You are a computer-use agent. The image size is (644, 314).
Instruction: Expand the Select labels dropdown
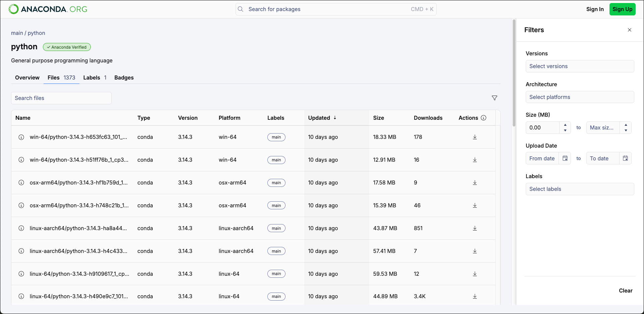click(x=580, y=189)
